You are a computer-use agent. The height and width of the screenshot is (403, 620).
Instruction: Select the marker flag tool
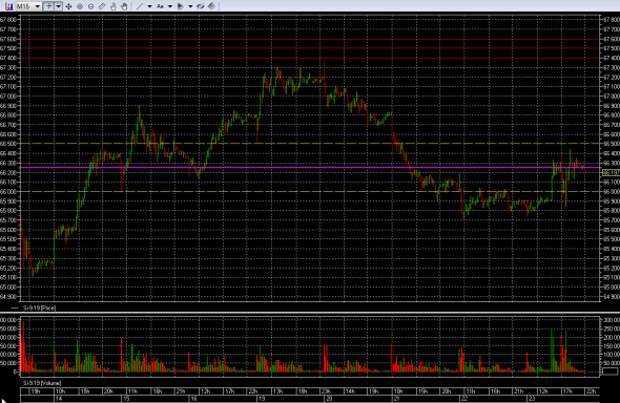[179, 6]
